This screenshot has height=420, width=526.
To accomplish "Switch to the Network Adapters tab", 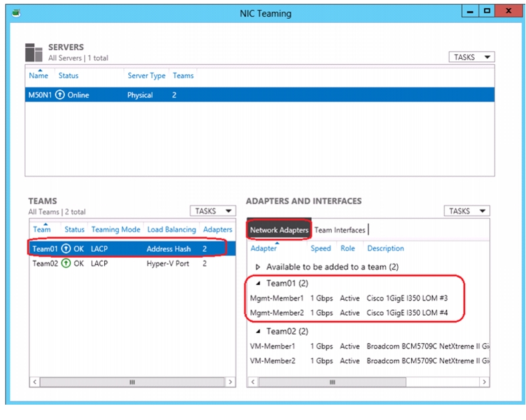I will [279, 230].
